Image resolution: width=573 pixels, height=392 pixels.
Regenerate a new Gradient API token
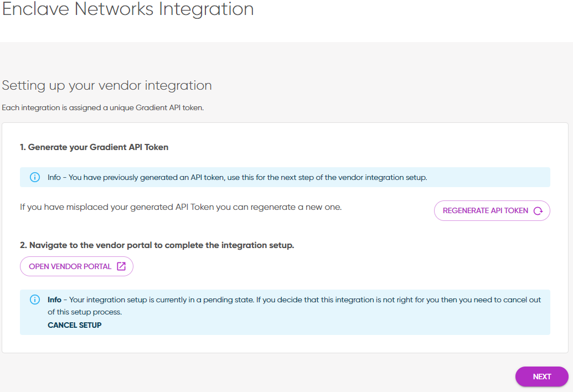pos(492,210)
